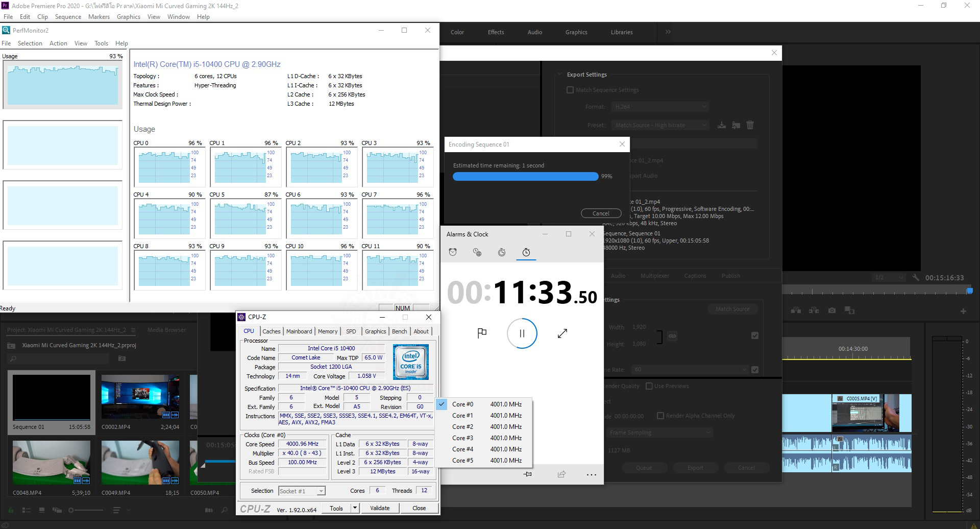Open the Format dropdown showing H.264
The width and height of the screenshot is (980, 529).
(660, 107)
